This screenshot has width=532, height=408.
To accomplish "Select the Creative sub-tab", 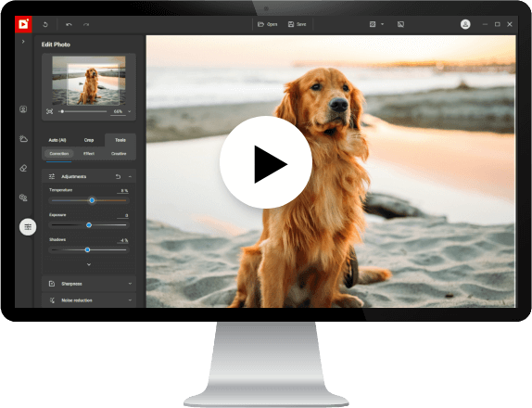I will [x=119, y=153].
